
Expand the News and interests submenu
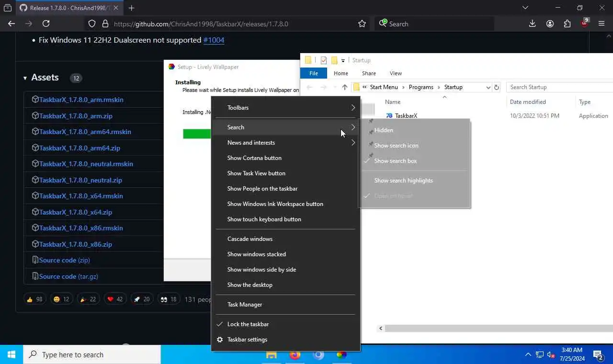click(x=285, y=143)
